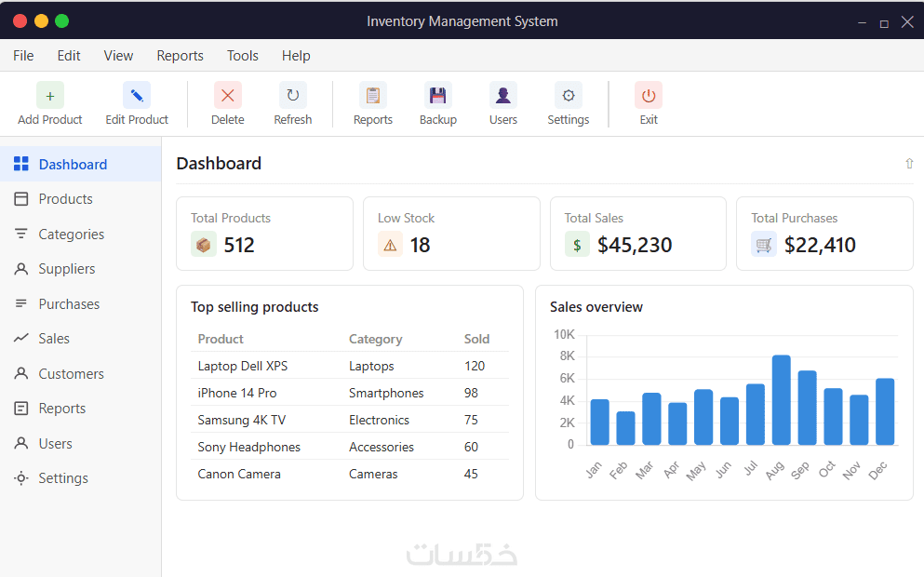Open the Settings gear in toolbar
Image resolution: width=924 pixels, height=577 pixels.
(569, 96)
